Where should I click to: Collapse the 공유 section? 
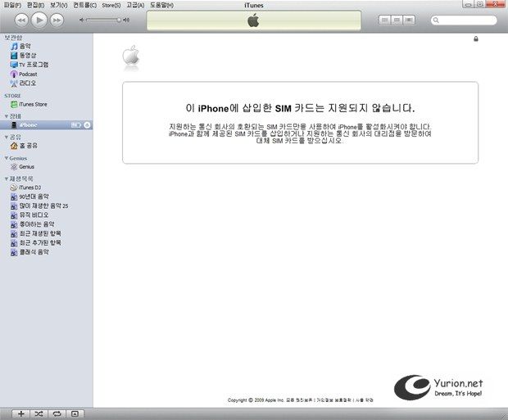tap(7, 138)
